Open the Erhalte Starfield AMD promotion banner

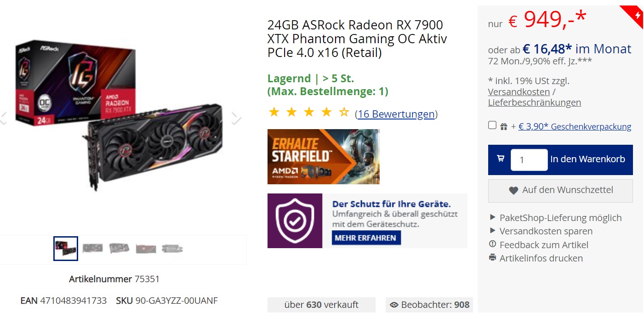323,156
